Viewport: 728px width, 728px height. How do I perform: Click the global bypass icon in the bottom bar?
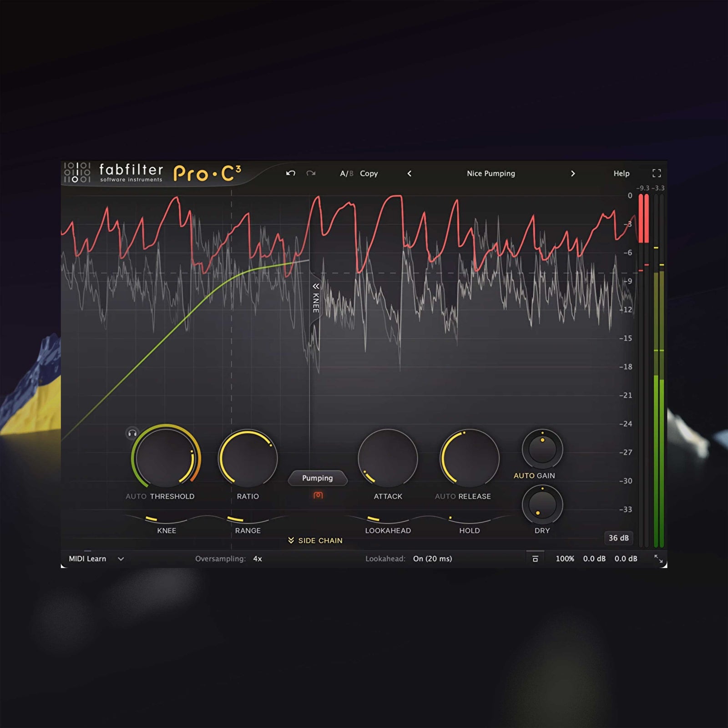[x=536, y=559]
